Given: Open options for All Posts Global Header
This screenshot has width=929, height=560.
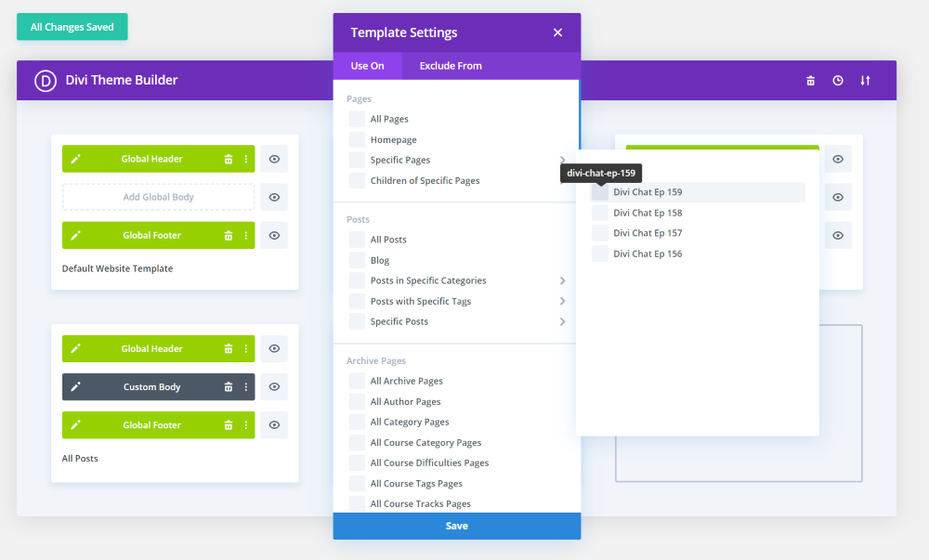Looking at the screenshot, I should 246,348.
